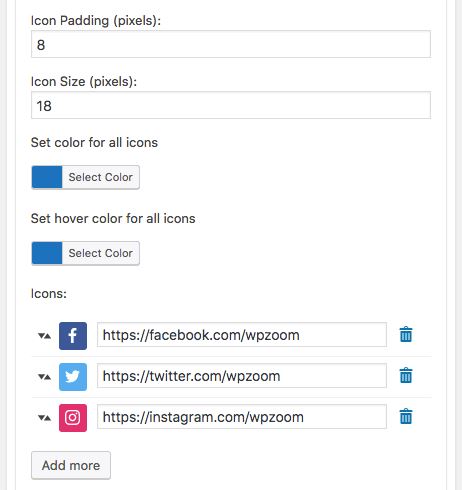Delete the Facebook link with trash icon

[406, 334]
